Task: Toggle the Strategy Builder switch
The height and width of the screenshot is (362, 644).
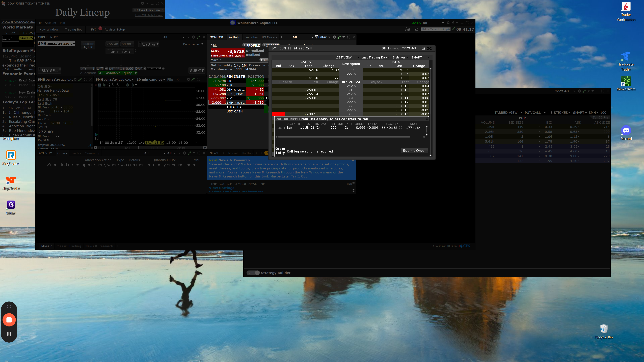Action: coord(253,273)
